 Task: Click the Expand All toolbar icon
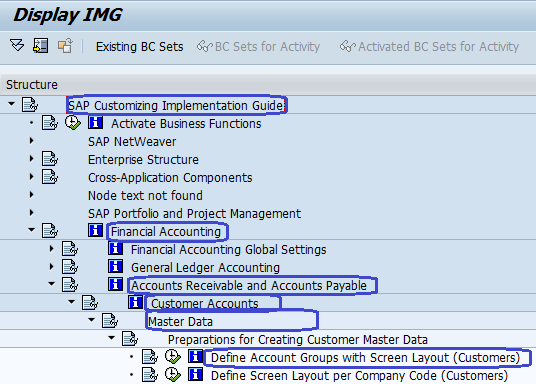point(17,45)
